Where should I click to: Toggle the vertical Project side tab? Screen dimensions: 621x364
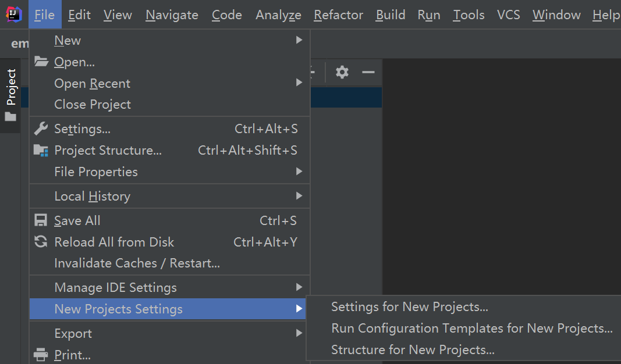(11, 87)
